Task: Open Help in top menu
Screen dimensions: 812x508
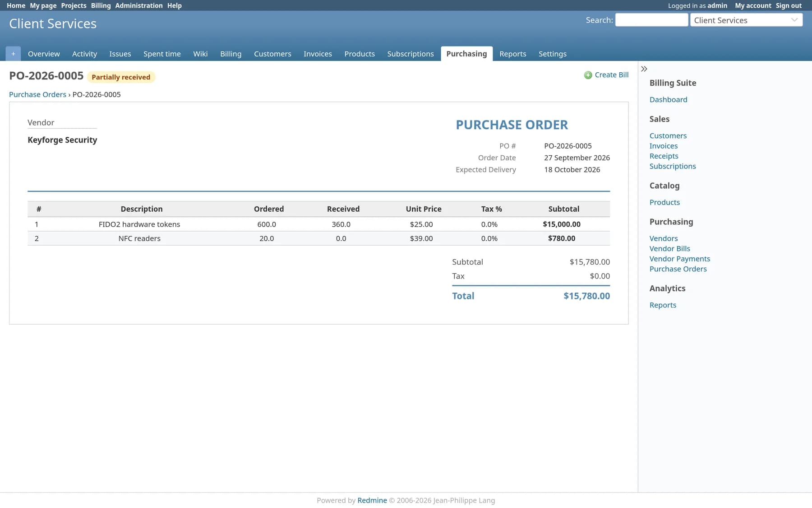Action: [174, 5]
